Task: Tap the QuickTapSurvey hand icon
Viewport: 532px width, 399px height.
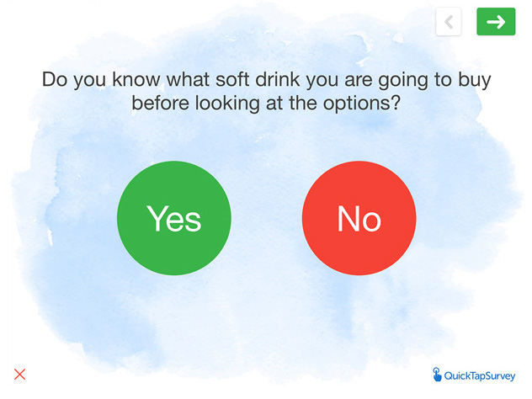Action: [x=437, y=375]
